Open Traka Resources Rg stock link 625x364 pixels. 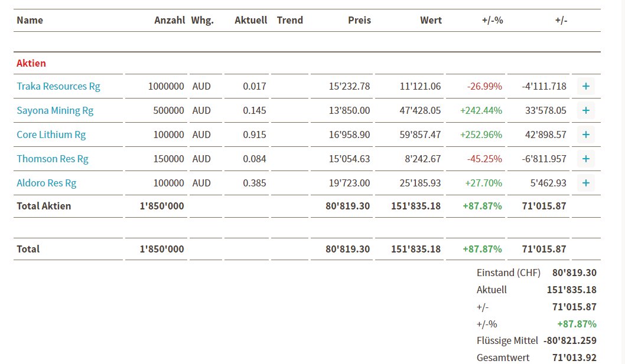(58, 86)
